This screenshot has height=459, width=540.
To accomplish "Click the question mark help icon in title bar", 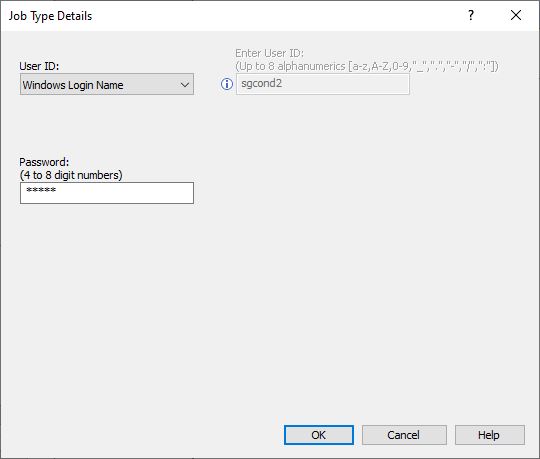I will pos(471,15).
